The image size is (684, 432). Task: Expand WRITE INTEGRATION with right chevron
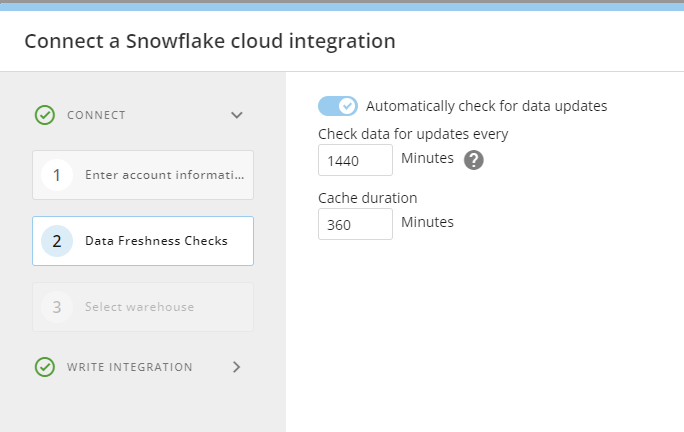click(x=237, y=367)
